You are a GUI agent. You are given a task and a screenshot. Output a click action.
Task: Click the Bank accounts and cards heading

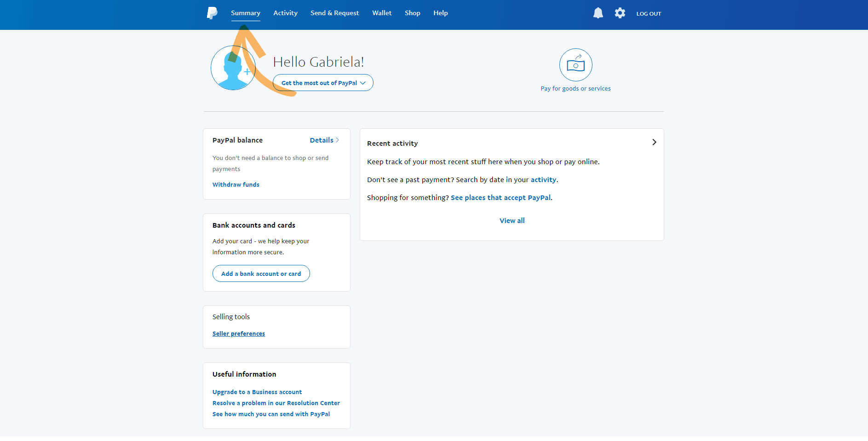pyautogui.click(x=254, y=225)
